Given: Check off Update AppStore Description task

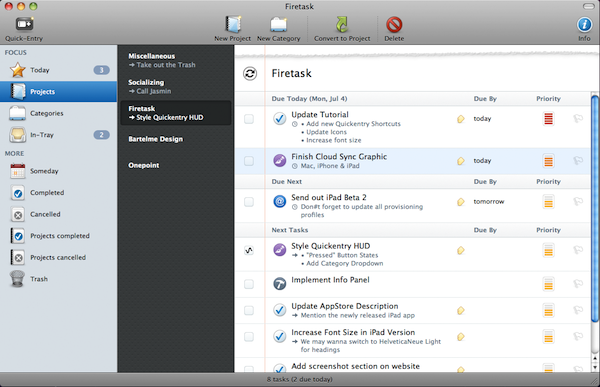Looking at the screenshot, I should point(249,310).
